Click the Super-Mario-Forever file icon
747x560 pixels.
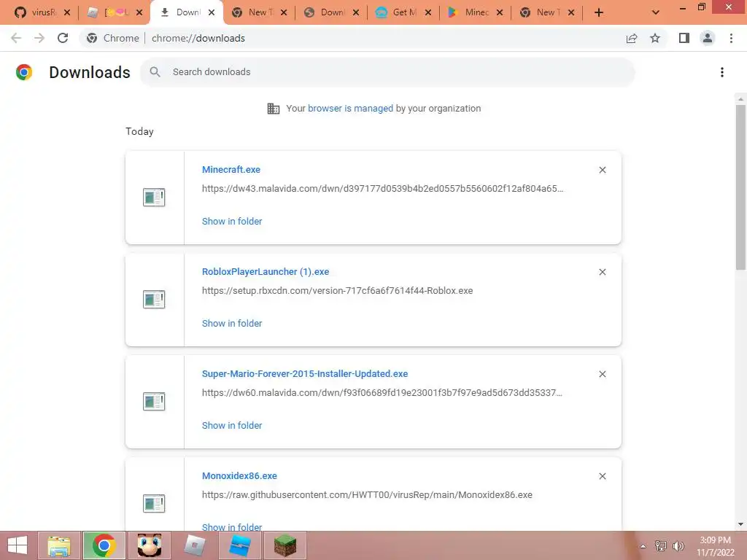tap(154, 402)
